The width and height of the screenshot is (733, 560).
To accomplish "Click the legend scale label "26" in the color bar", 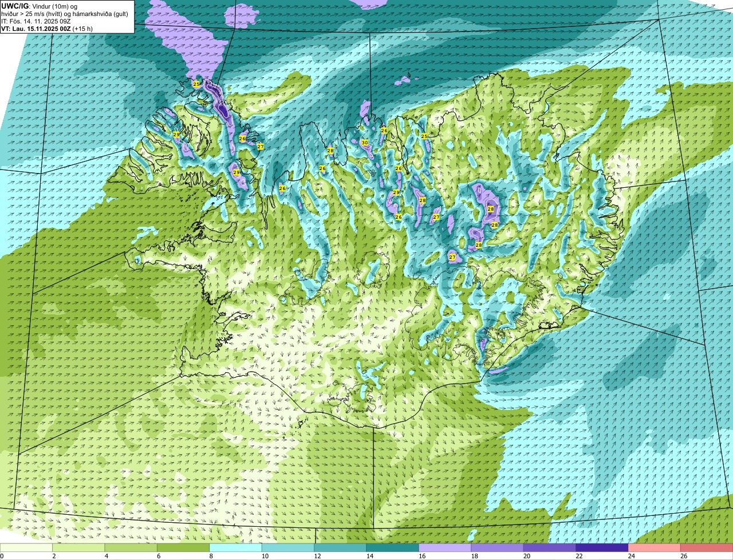I will [x=684, y=555].
